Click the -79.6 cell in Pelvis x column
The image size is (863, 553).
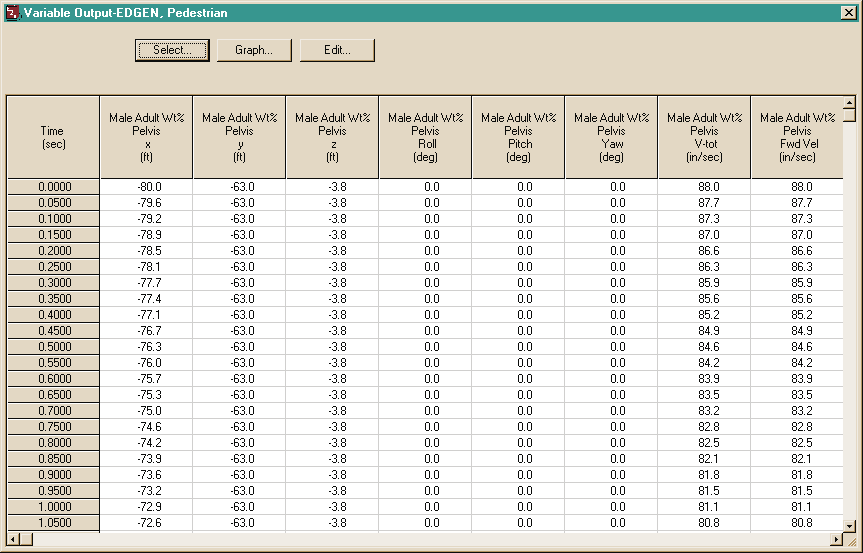click(x=146, y=203)
